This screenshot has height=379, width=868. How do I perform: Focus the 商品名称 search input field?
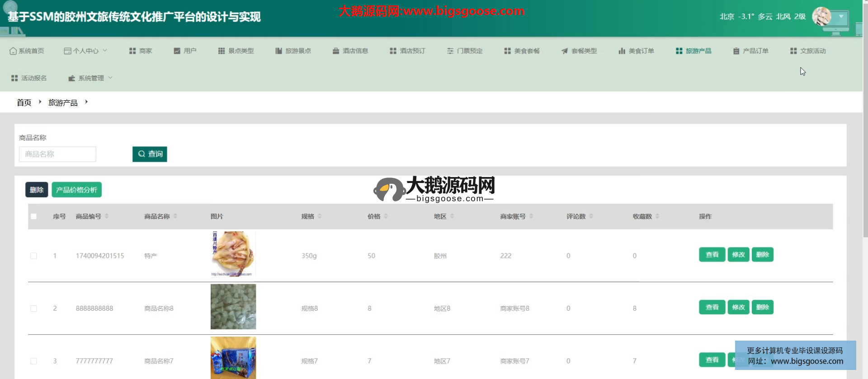57,154
